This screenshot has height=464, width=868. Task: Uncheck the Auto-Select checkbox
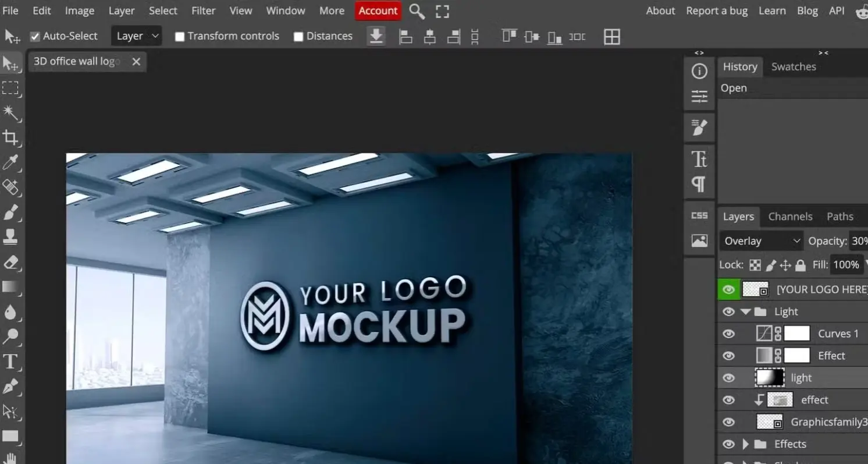click(x=35, y=36)
